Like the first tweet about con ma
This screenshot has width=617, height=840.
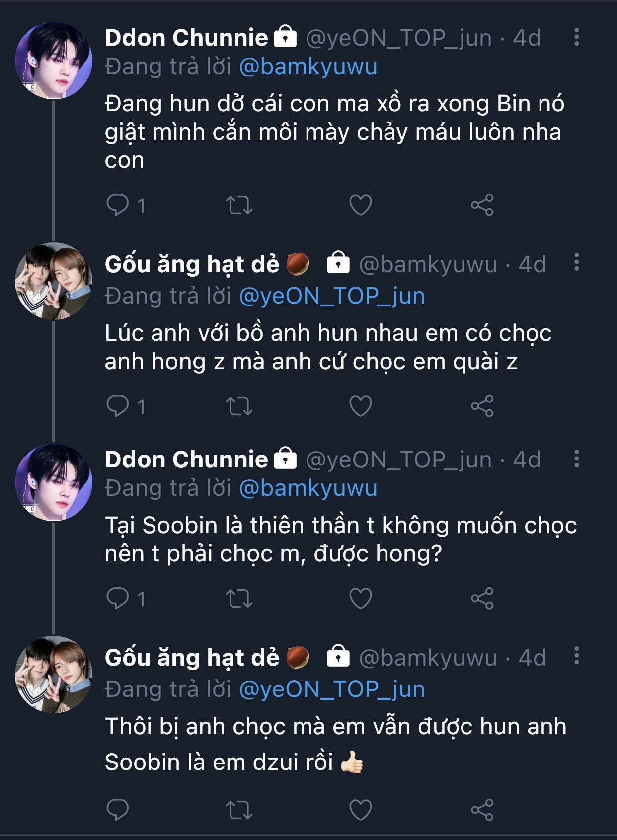click(360, 205)
